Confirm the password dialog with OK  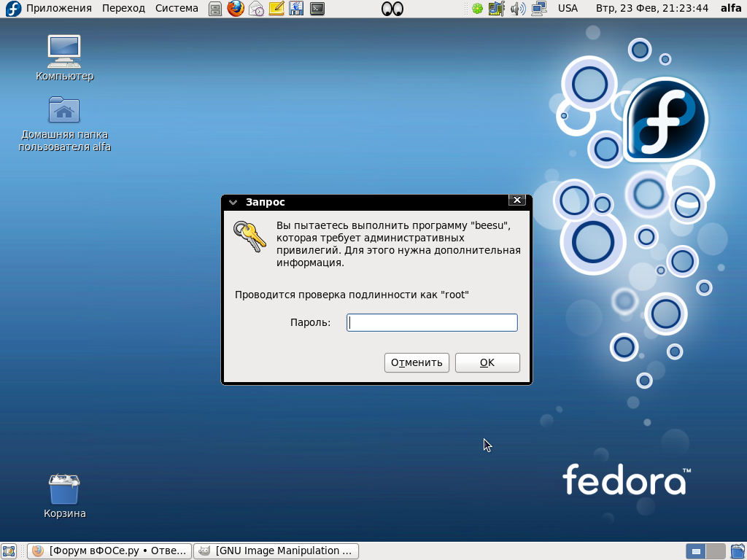pos(487,362)
